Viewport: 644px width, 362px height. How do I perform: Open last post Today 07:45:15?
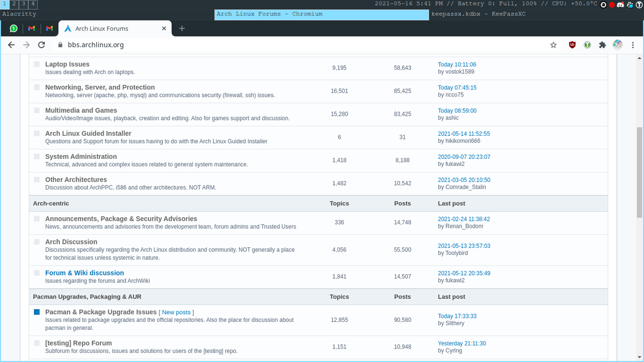click(457, 88)
